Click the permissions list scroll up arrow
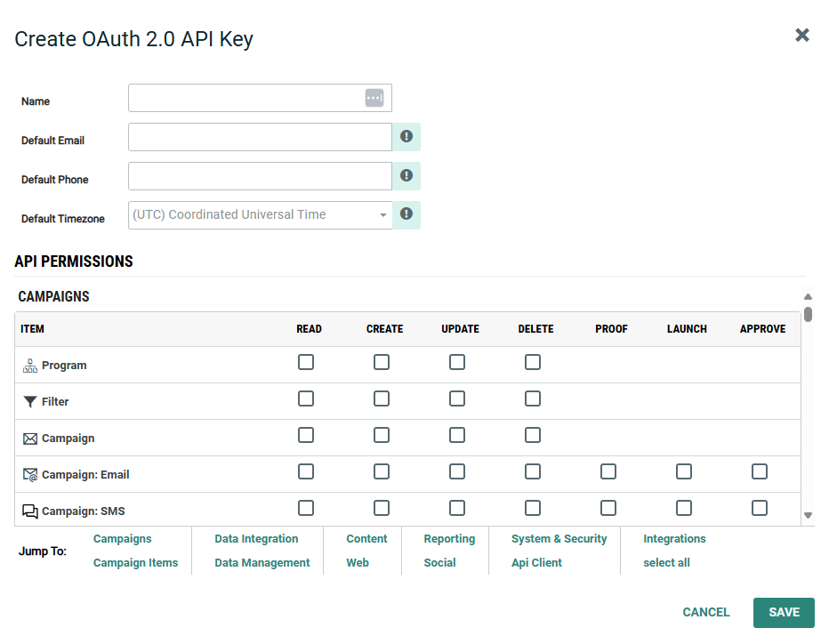This screenshot has width=837, height=644. point(808,297)
